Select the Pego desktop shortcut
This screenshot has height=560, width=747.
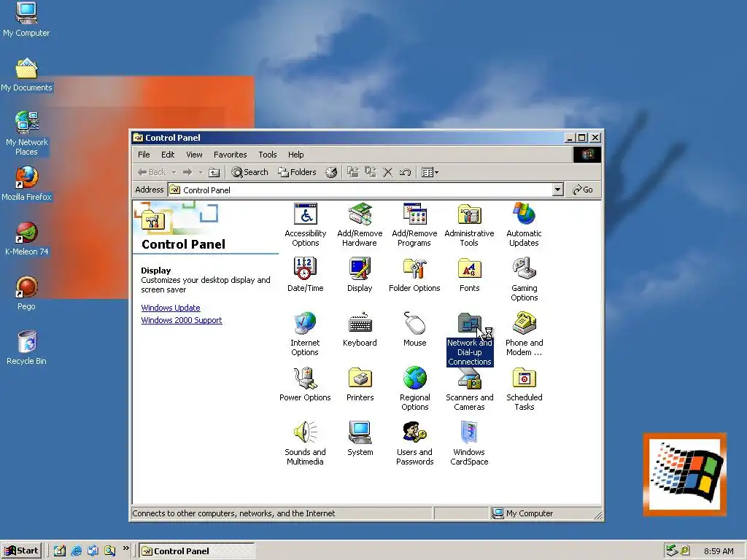[26, 293]
